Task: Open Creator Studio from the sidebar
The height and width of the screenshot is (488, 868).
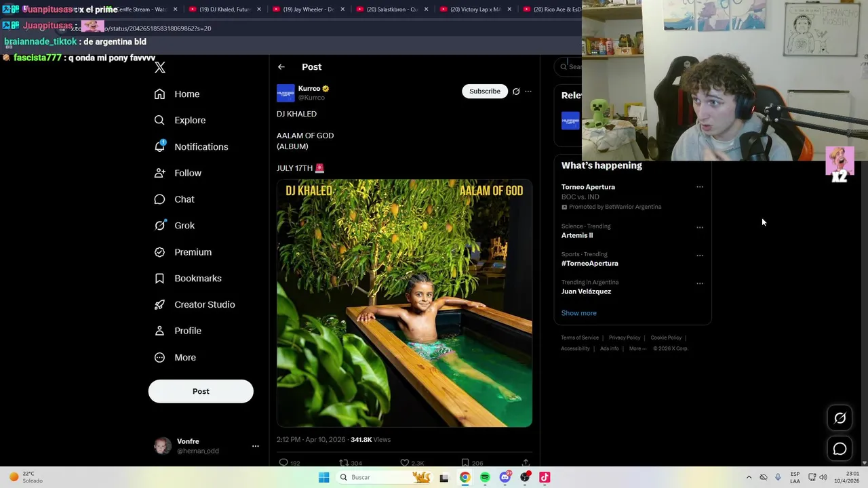Action: (x=195, y=304)
